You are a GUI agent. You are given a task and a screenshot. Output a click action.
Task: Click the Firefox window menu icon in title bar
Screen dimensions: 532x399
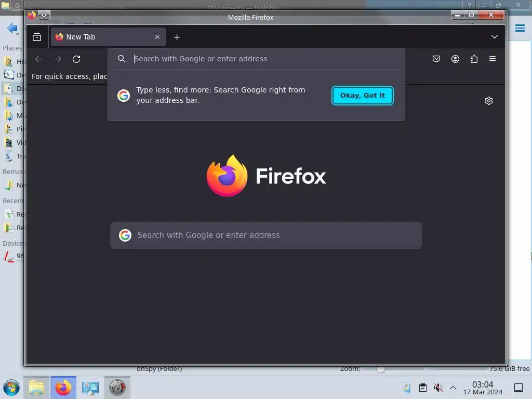click(x=32, y=15)
